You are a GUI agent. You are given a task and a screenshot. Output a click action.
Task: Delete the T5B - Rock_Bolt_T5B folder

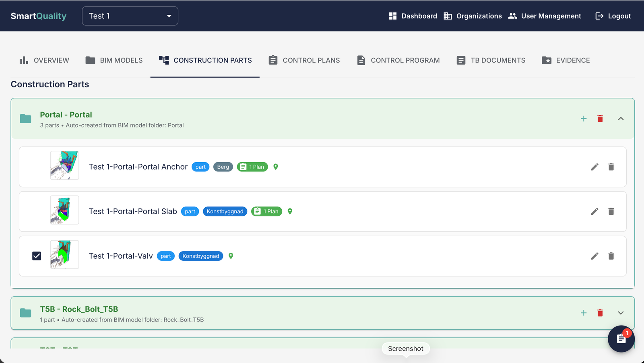tap(600, 313)
